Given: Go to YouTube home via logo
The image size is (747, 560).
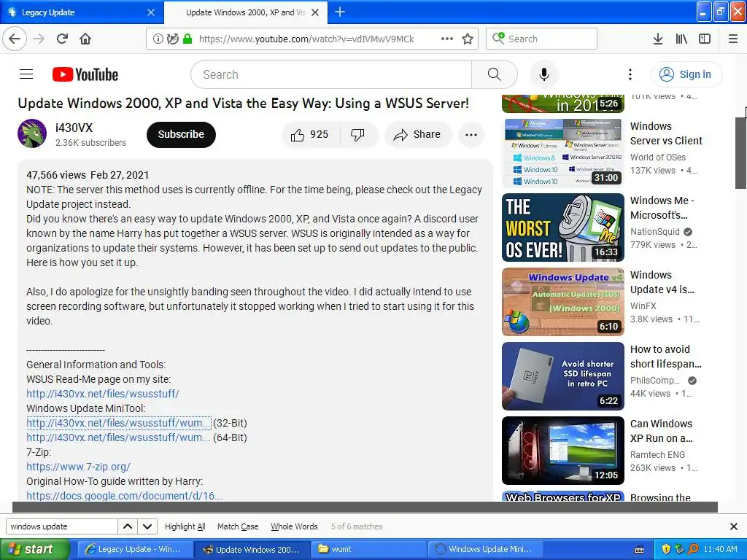Looking at the screenshot, I should (85, 74).
